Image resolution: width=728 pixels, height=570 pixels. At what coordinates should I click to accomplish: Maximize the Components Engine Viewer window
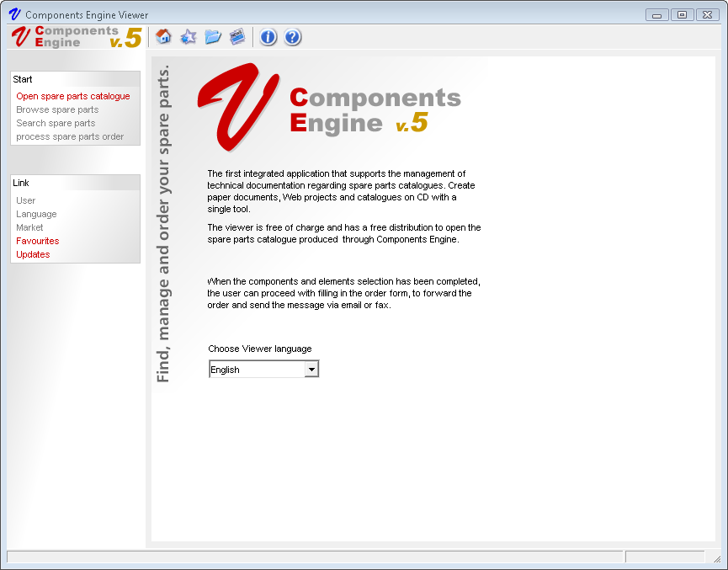click(x=682, y=15)
